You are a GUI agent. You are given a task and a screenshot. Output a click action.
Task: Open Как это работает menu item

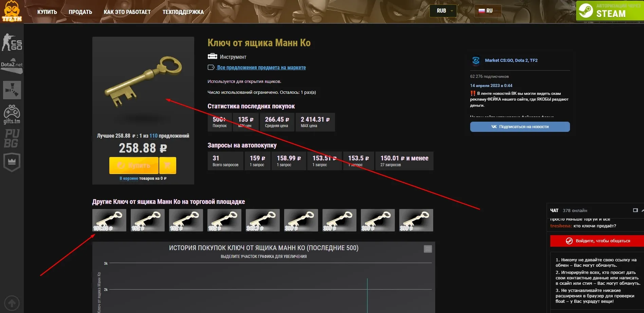click(127, 12)
